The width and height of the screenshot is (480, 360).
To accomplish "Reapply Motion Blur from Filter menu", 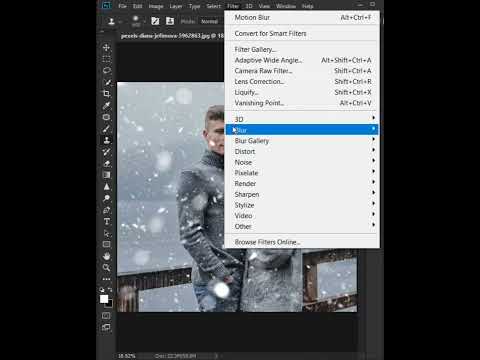I will pyautogui.click(x=302, y=17).
